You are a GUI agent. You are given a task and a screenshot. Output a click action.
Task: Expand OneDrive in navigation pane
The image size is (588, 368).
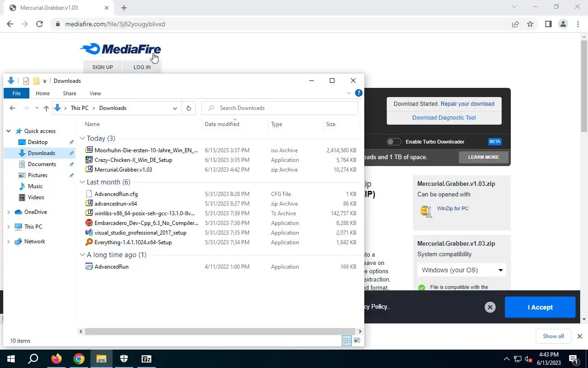pyautogui.click(x=8, y=212)
